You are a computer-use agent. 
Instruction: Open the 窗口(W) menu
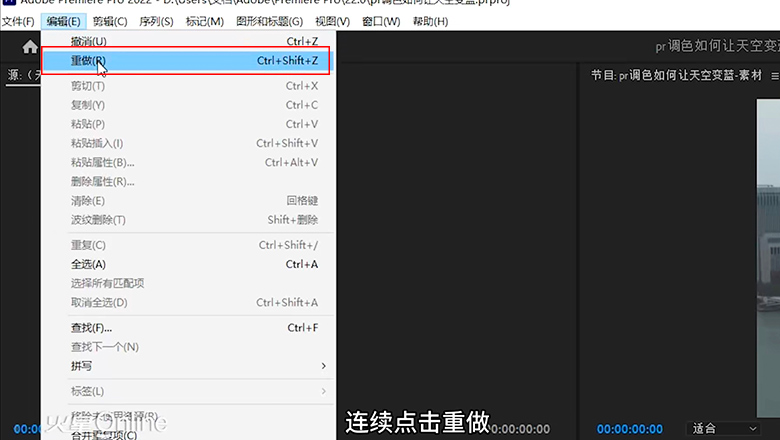(x=381, y=21)
